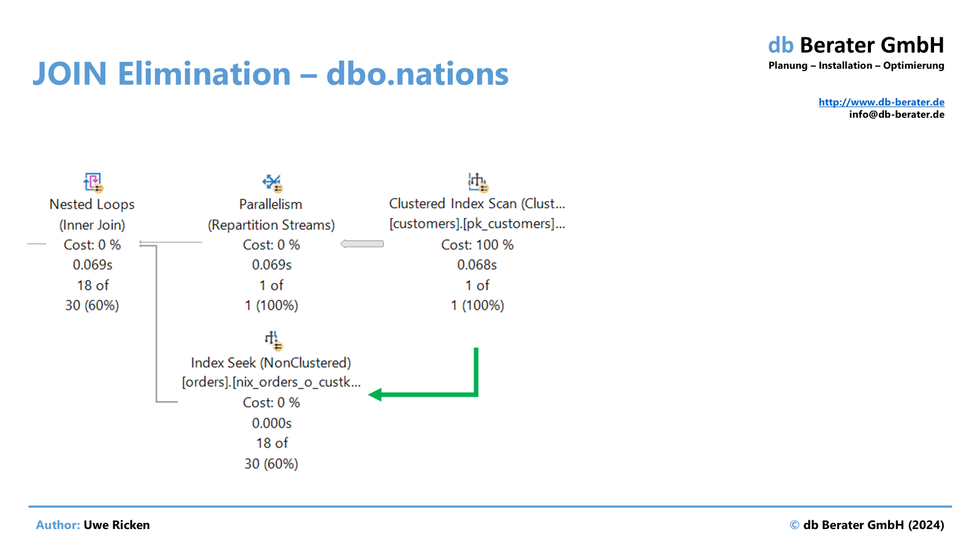The height and width of the screenshot is (551, 980).
Task: Click '0.000s' time of Index Seek
Action: tap(271, 423)
